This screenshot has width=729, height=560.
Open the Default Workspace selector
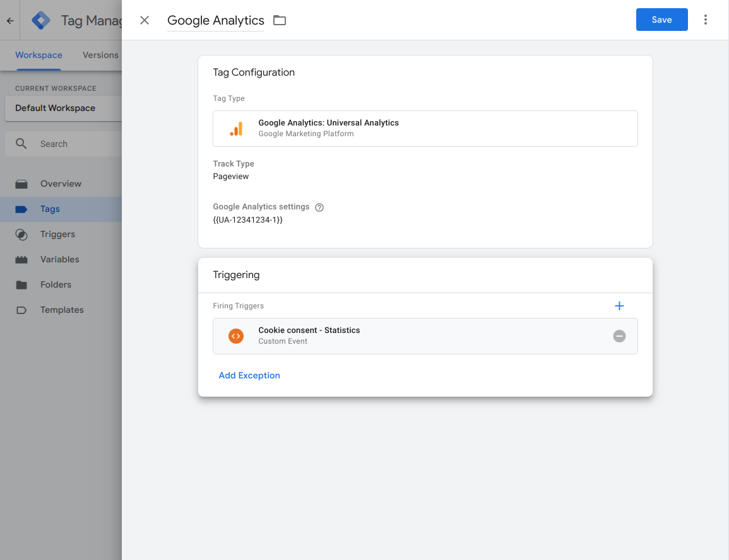click(x=63, y=108)
